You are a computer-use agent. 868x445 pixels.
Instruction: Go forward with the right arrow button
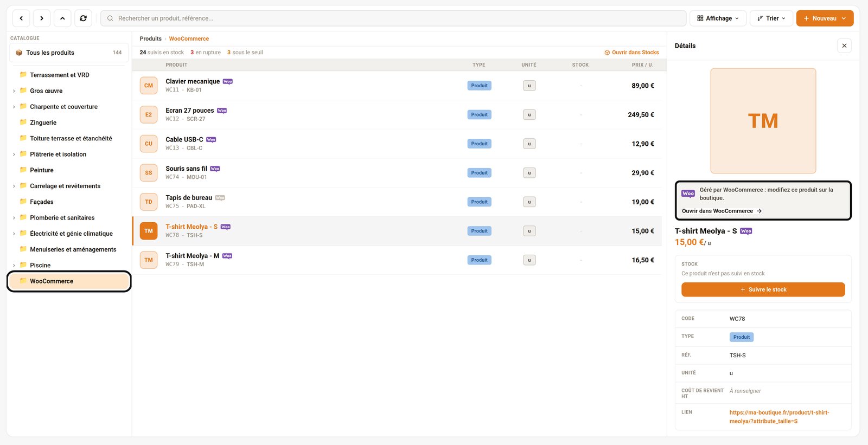42,18
